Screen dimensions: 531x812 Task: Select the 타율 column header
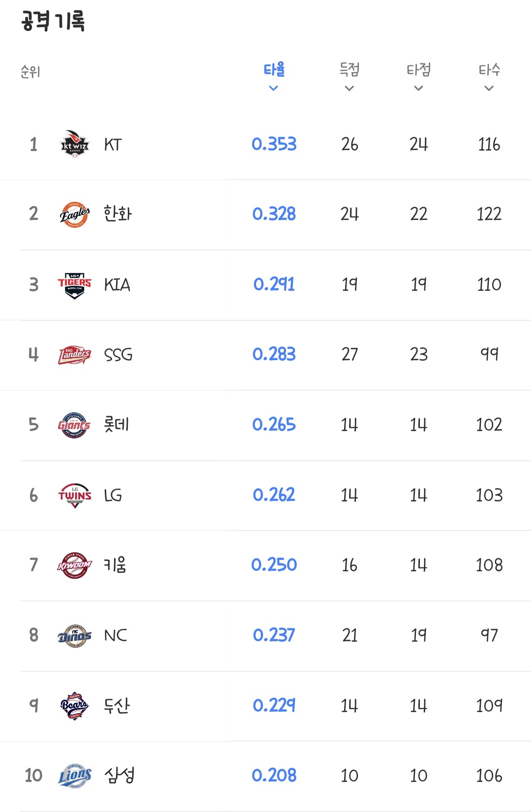274,70
